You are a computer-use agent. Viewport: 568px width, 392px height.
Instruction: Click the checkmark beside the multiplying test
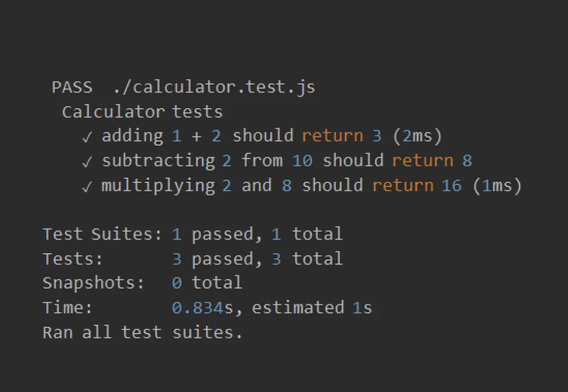[87, 186]
